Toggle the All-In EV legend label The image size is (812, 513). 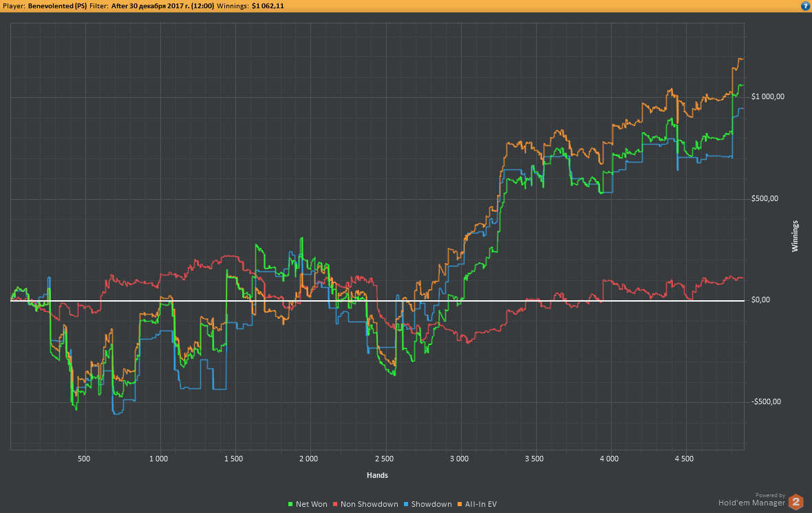click(x=481, y=504)
